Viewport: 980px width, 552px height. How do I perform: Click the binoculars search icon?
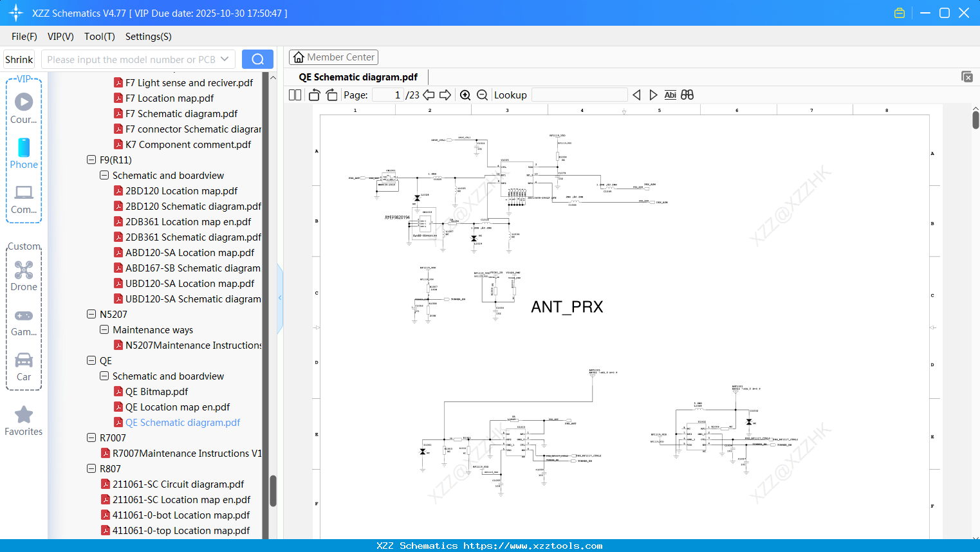(687, 95)
